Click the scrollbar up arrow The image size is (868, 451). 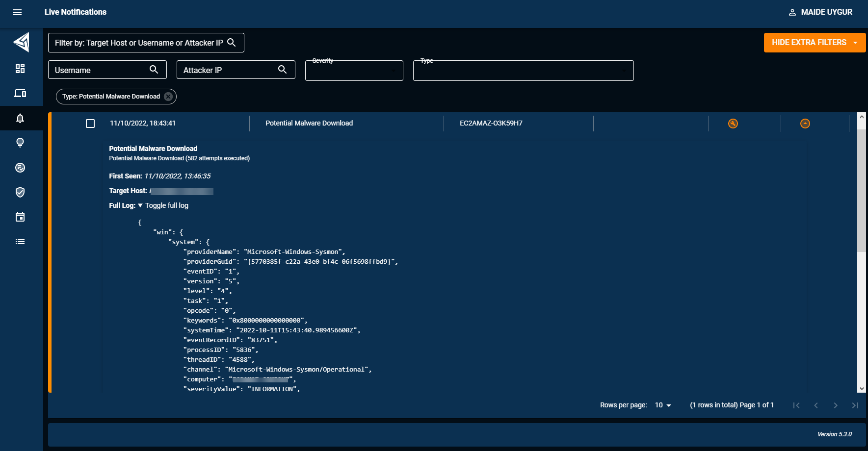pos(862,117)
